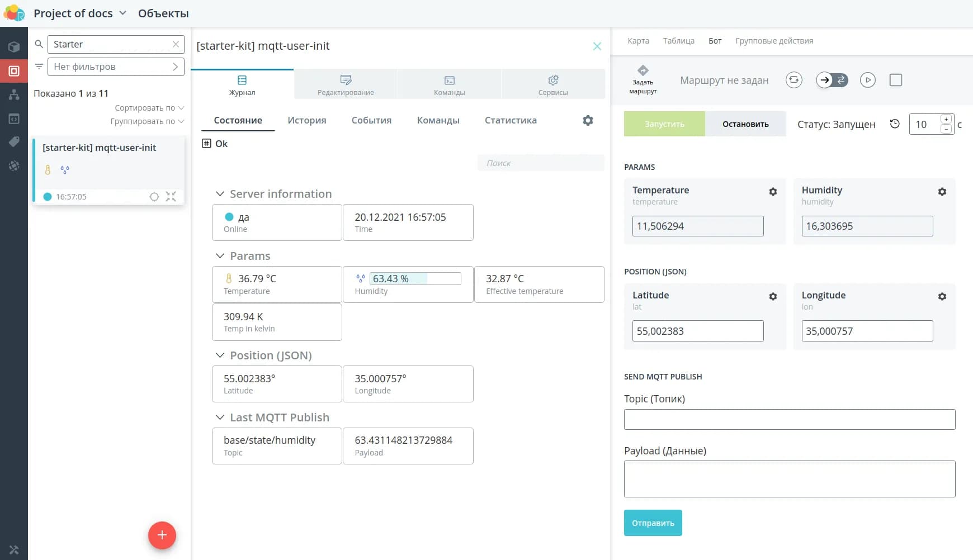
Task: Collapse the Server information section
Action: pos(220,194)
